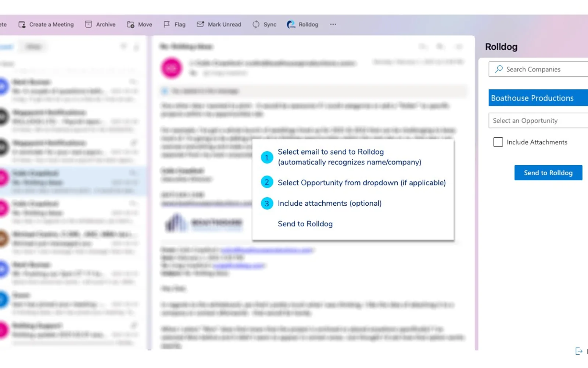Click the Rolldog panel title
588x368 pixels.
[x=501, y=47]
